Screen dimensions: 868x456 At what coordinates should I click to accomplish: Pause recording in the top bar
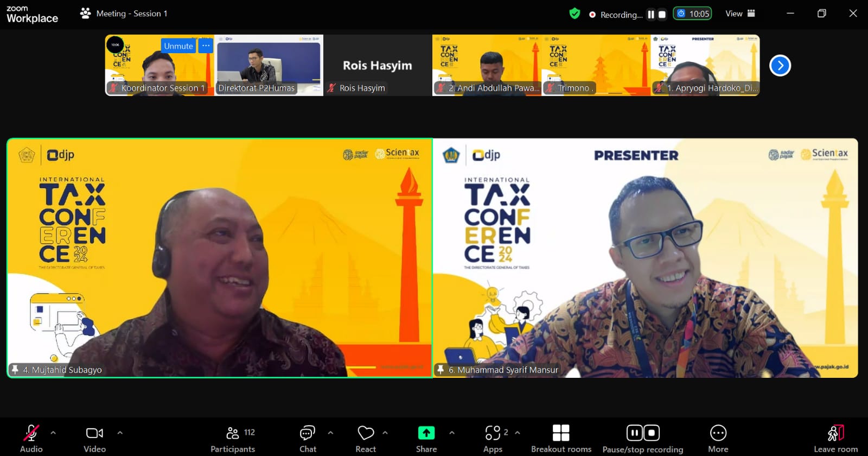point(651,15)
